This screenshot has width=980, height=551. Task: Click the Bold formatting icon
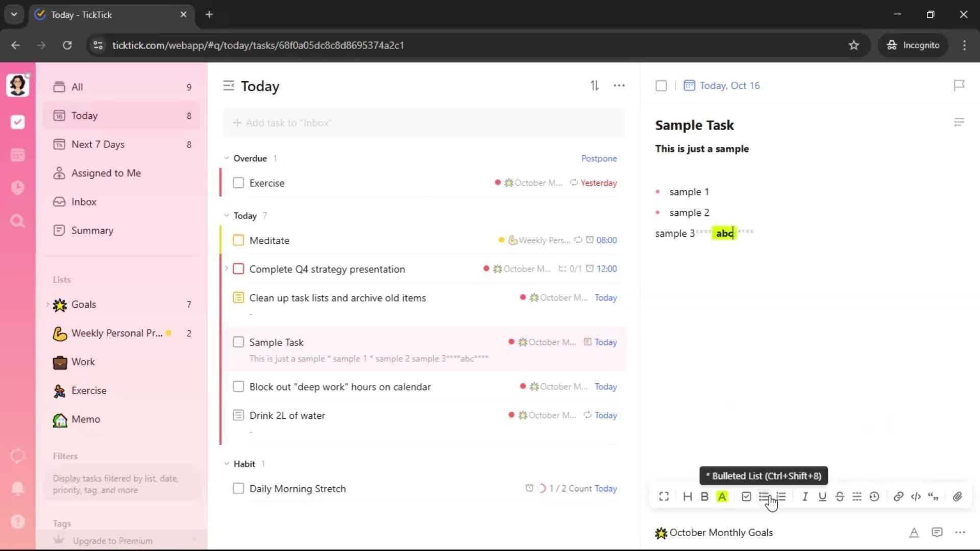[x=704, y=496]
